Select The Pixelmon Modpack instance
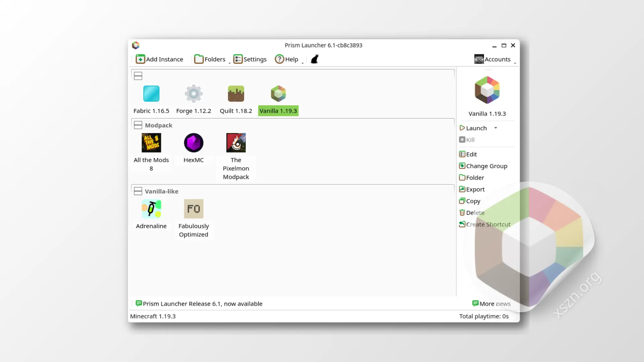The height and width of the screenshot is (362, 644). click(236, 143)
